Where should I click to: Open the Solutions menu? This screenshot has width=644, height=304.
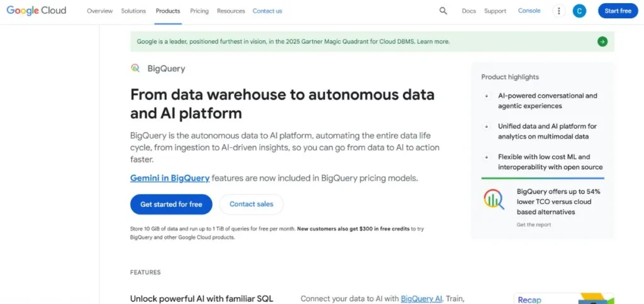134,11
